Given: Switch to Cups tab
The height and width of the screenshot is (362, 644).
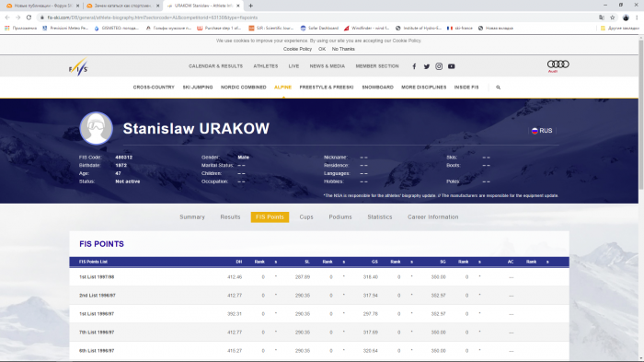Looking at the screenshot, I should 306,216.
